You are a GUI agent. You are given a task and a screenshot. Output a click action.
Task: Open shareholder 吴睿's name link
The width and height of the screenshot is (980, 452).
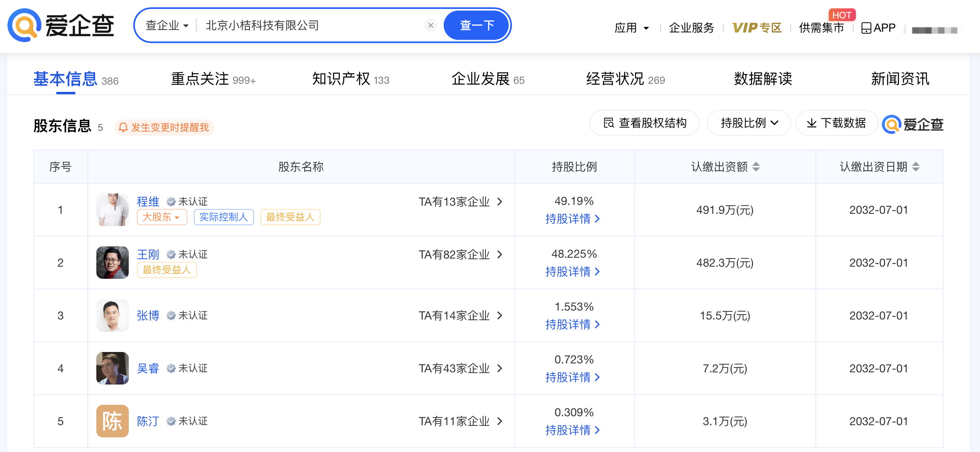148,368
